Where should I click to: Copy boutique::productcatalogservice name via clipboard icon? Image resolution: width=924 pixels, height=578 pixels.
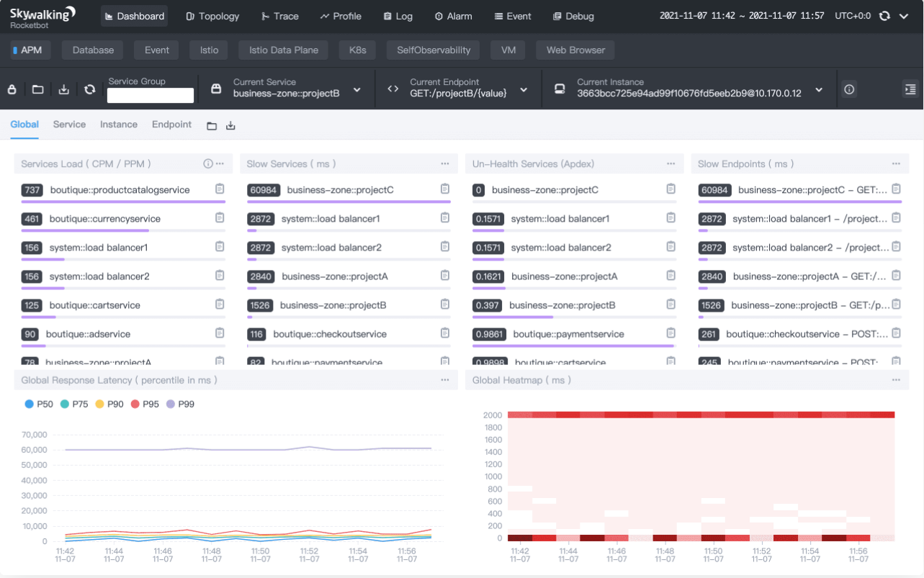(x=220, y=189)
